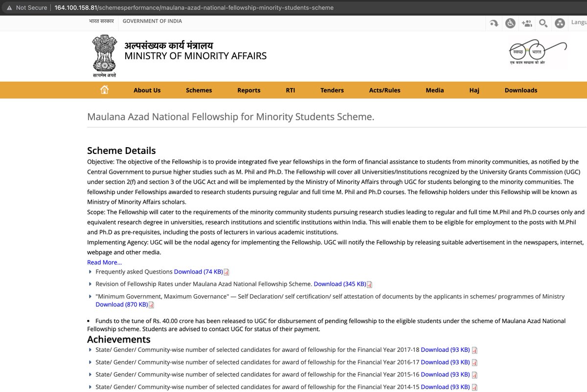Download the Frequently asked Questions (74 KB)
This screenshot has width=587, height=392.
coord(199,272)
